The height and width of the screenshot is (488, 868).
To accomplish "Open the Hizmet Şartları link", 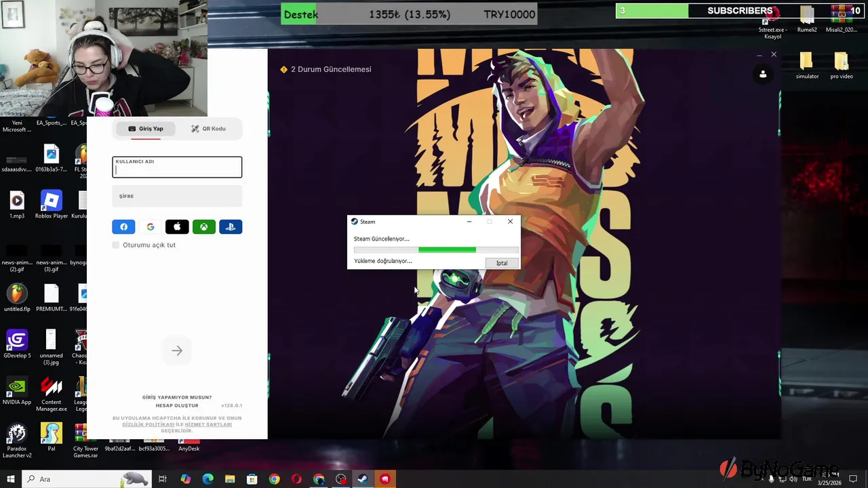I will [208, 424].
